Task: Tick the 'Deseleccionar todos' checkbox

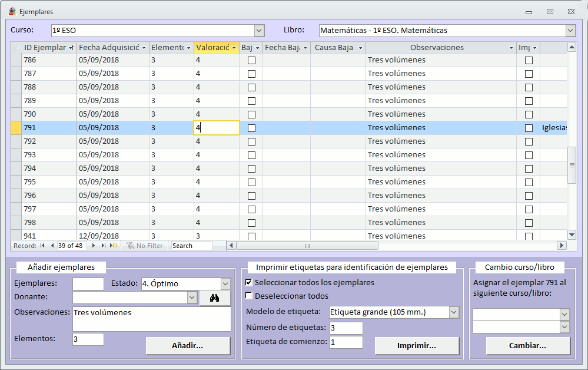Action: tap(249, 296)
